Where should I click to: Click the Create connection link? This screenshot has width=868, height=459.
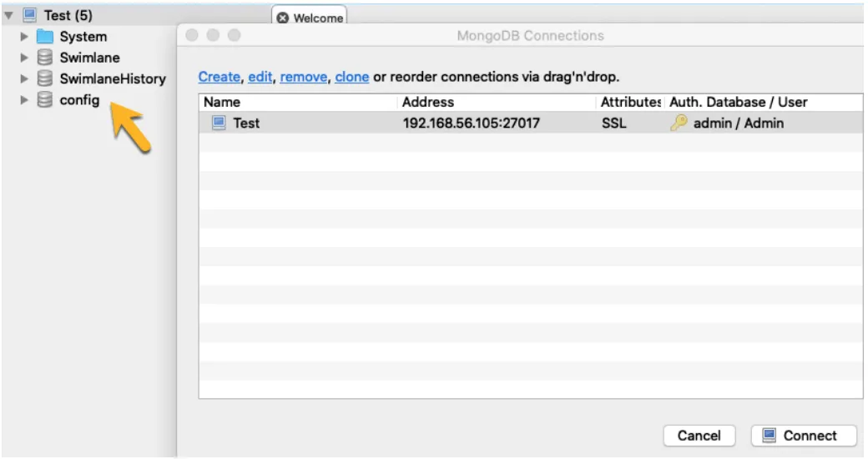click(220, 77)
